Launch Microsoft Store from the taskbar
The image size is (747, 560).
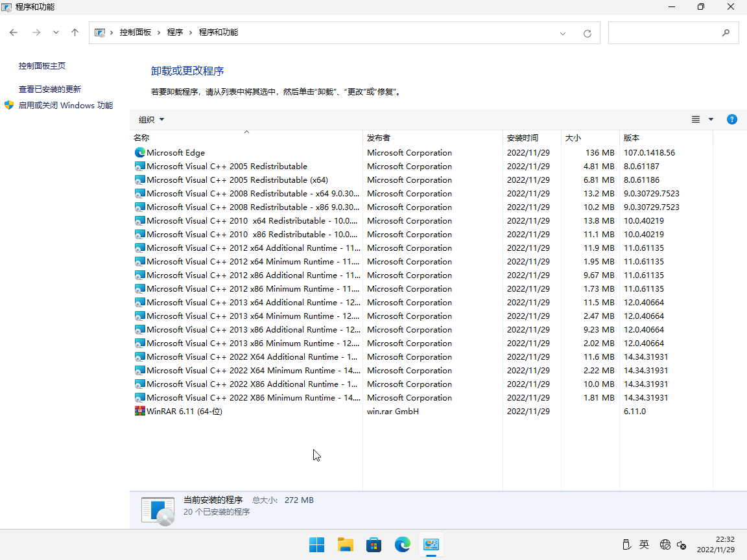tap(374, 544)
